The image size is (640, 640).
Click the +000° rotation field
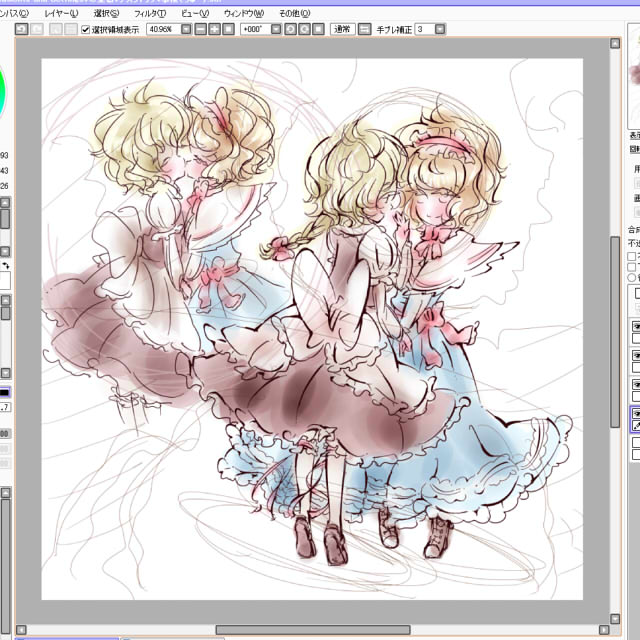(x=256, y=29)
